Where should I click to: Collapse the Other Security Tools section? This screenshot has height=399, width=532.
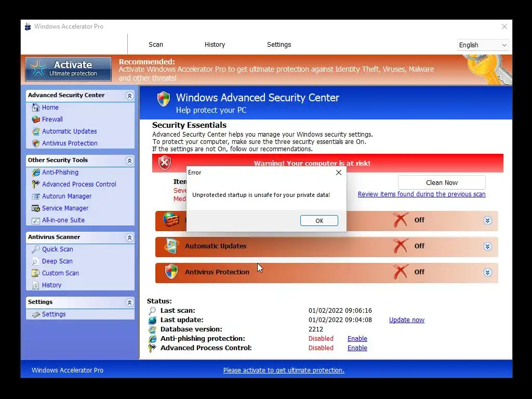coord(129,161)
